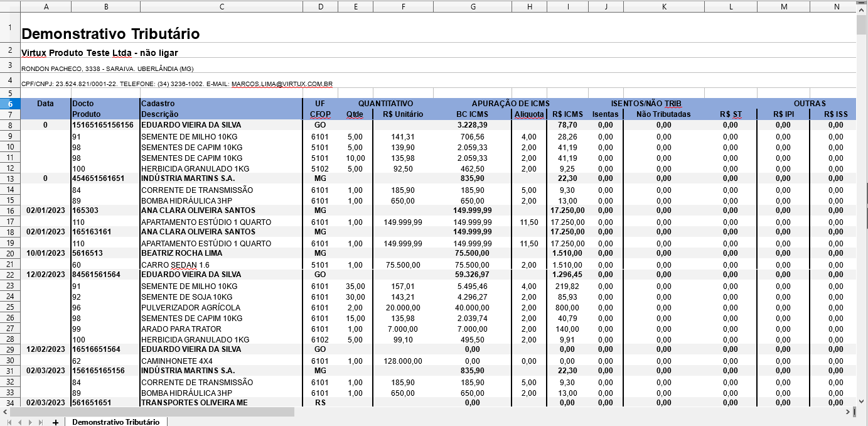Select the BC ICMS header cell
868x426 pixels.
(472, 114)
